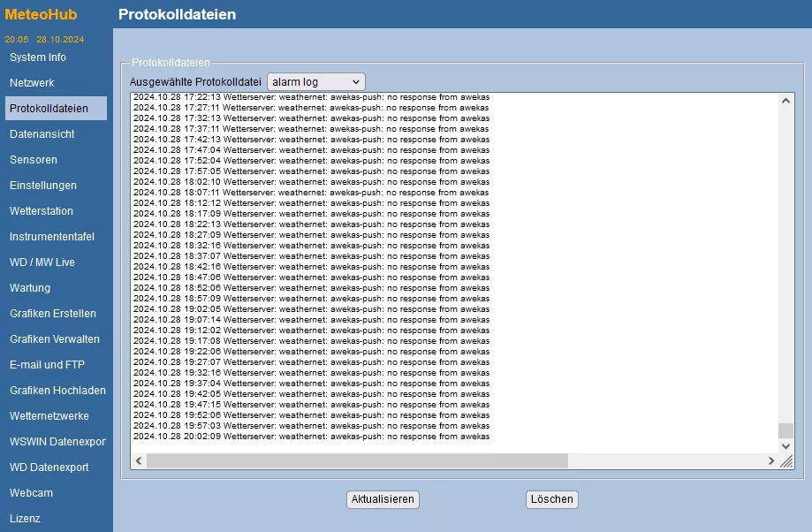The width and height of the screenshot is (812, 532).
Task: Click the log scroll down arrow
Action: click(x=785, y=446)
